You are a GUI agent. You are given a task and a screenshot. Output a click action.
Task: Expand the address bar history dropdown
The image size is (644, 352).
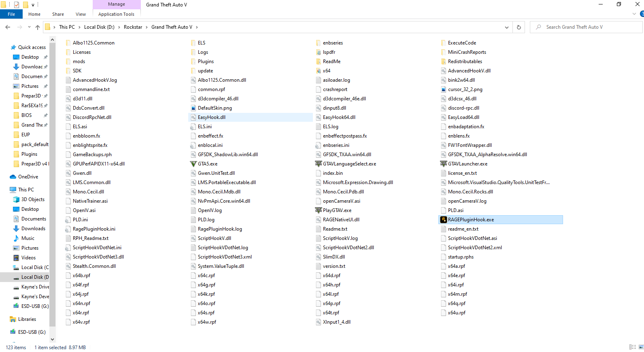[x=507, y=27]
